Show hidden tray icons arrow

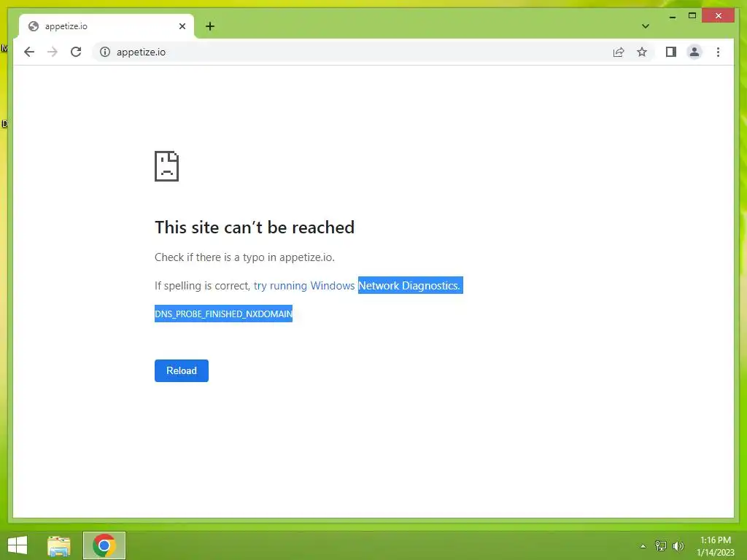[x=643, y=546]
